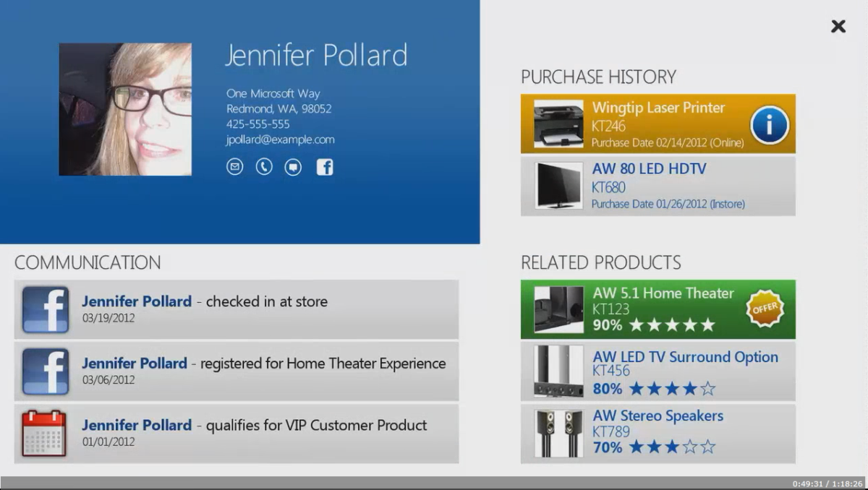Image resolution: width=868 pixels, height=490 pixels.
Task: Click Jennifer Pollard name in VIP qualification entry
Action: coord(137,426)
